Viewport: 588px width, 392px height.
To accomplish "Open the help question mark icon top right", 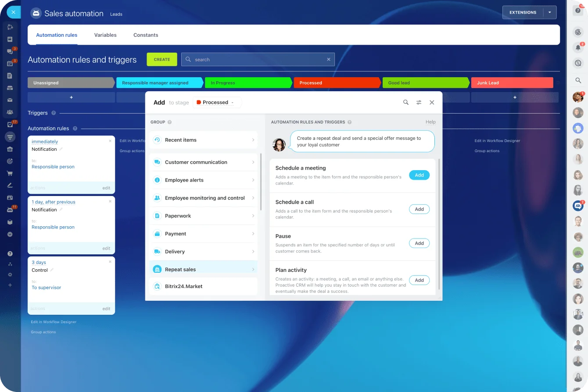I will click(x=578, y=11).
